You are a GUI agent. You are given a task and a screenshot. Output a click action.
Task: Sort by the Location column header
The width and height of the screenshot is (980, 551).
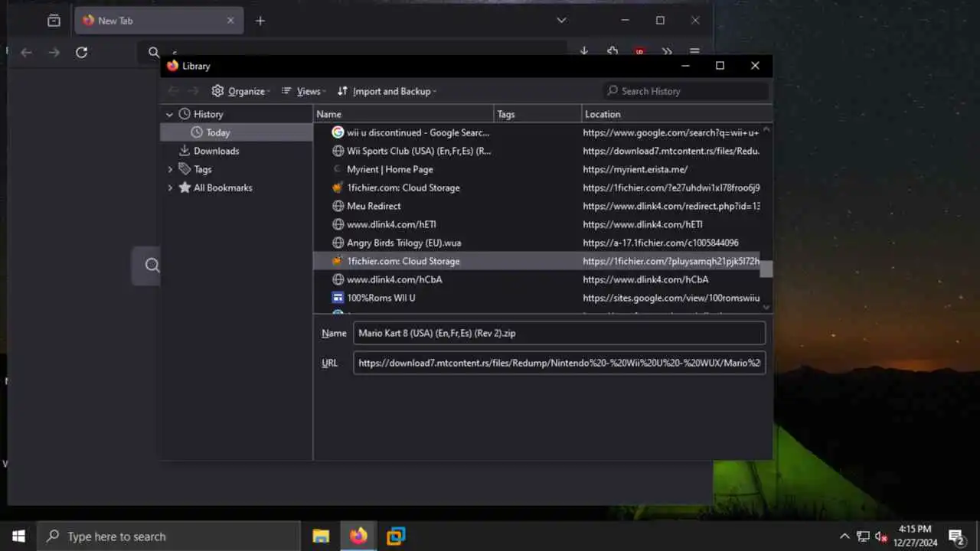(x=677, y=114)
